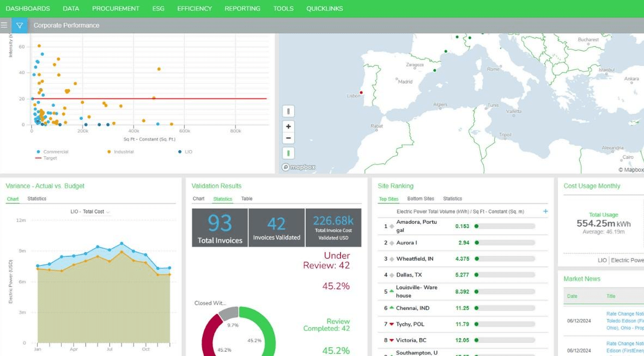Viewport: 644px width, 356px height.
Task: Select the Table tab in Validation Results
Action: [x=247, y=199]
